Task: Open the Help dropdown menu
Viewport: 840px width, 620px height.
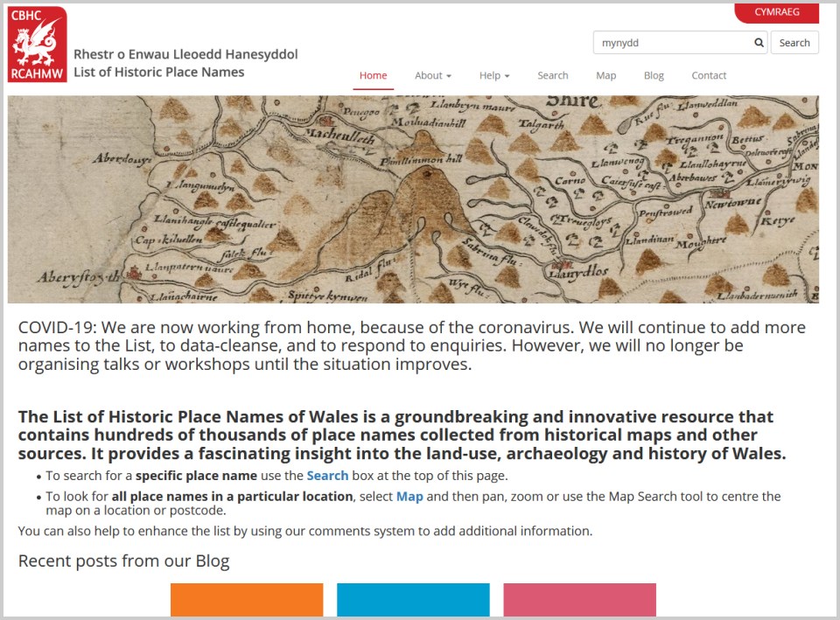Action: pos(493,75)
